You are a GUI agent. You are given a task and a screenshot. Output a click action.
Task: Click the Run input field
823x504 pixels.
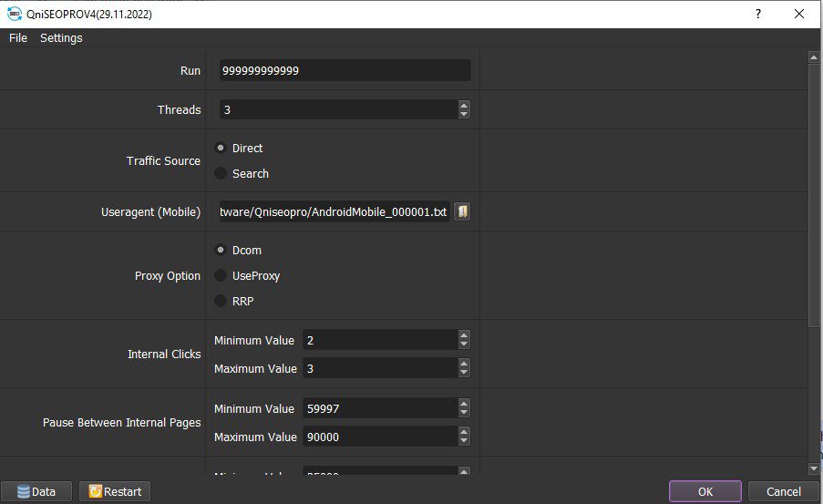345,70
